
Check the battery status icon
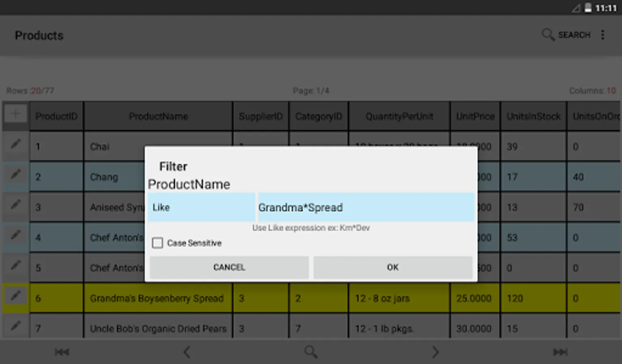pos(588,8)
